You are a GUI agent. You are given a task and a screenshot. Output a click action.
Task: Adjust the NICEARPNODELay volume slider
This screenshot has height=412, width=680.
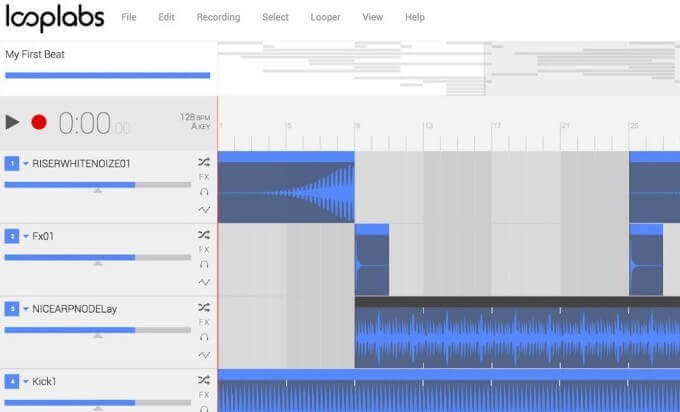pos(98,330)
